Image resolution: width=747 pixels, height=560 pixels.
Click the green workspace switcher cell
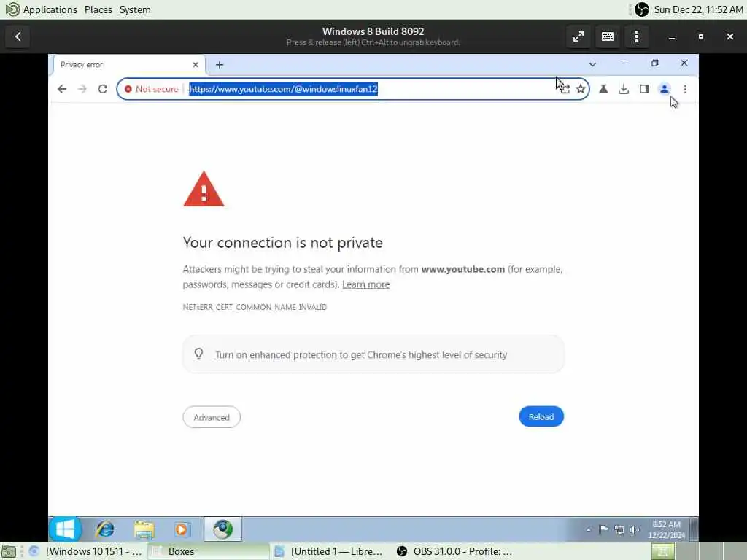click(x=662, y=551)
